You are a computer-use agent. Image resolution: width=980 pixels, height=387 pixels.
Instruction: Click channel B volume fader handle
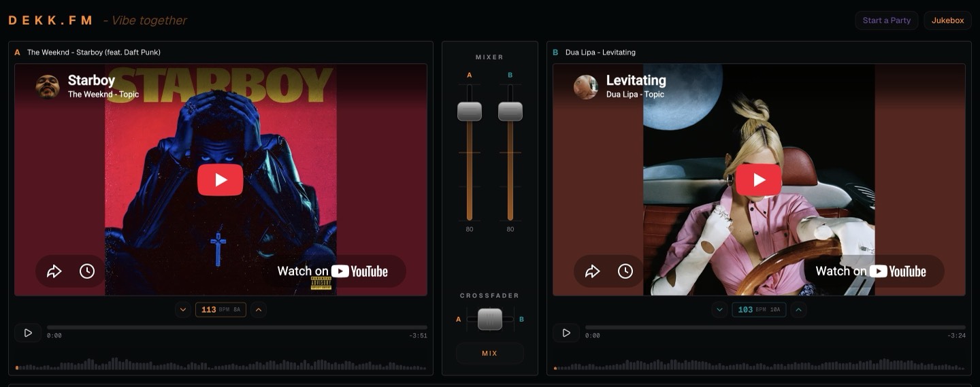[x=510, y=111]
